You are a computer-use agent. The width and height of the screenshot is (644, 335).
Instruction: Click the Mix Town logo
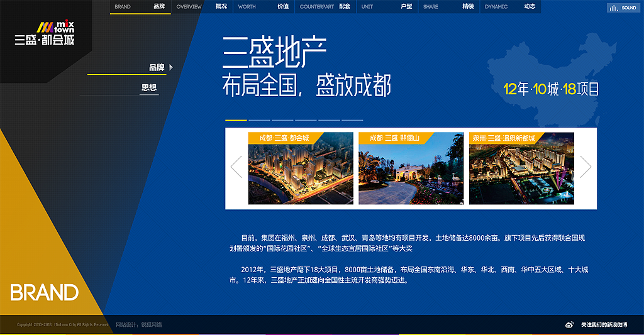click(45, 34)
